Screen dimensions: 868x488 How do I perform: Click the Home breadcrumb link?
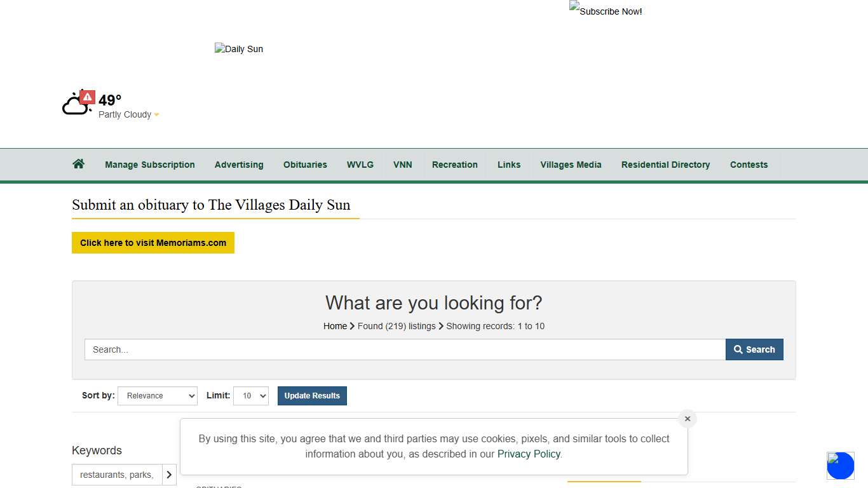335,326
